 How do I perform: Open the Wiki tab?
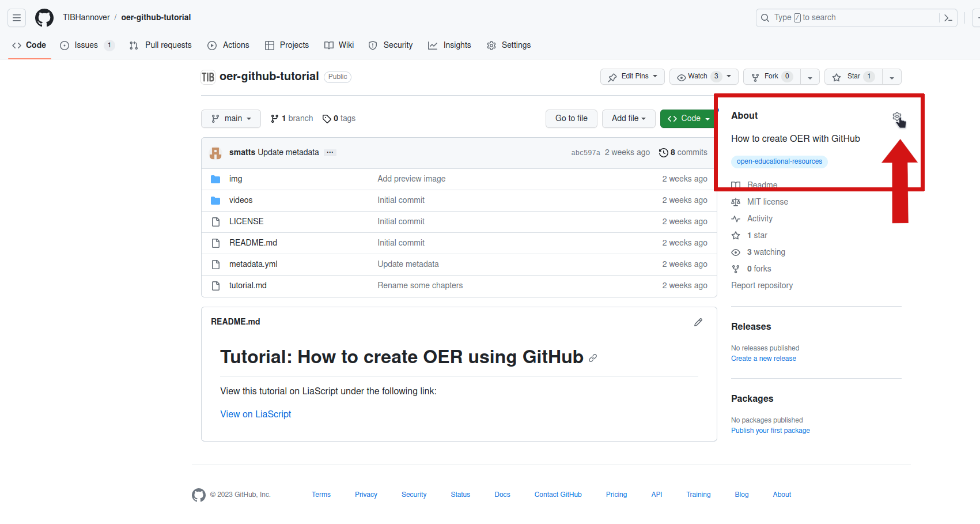click(339, 45)
